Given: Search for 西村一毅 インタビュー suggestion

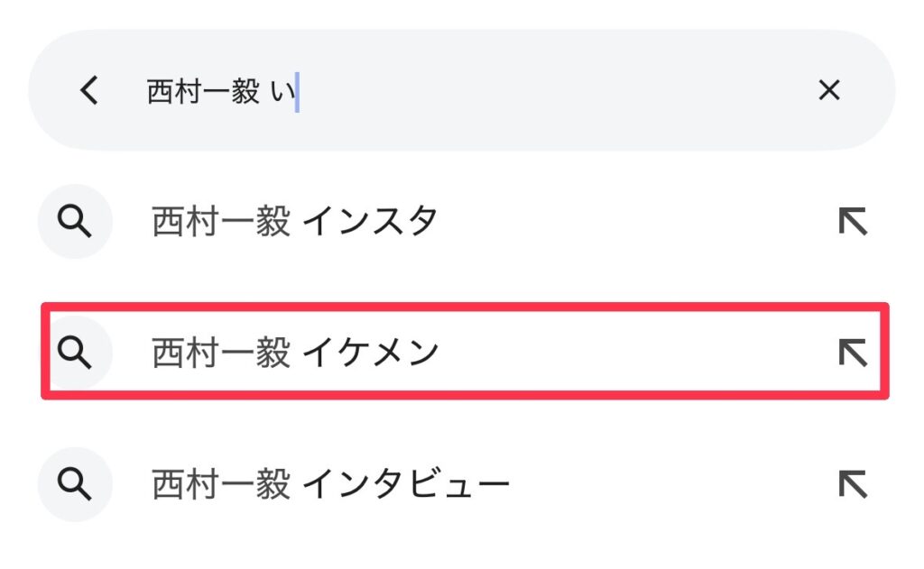Looking at the screenshot, I should tap(330, 484).
